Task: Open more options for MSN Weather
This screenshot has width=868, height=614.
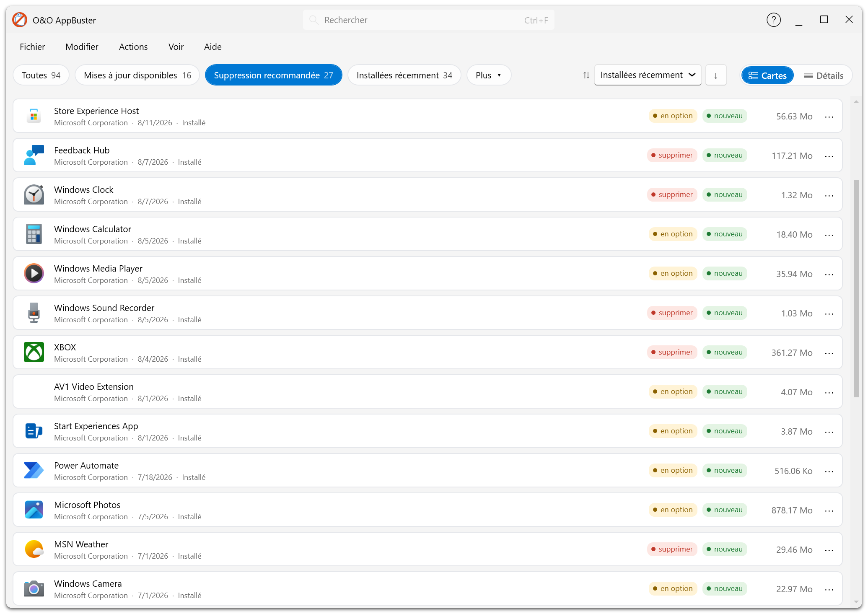Action: (x=829, y=550)
